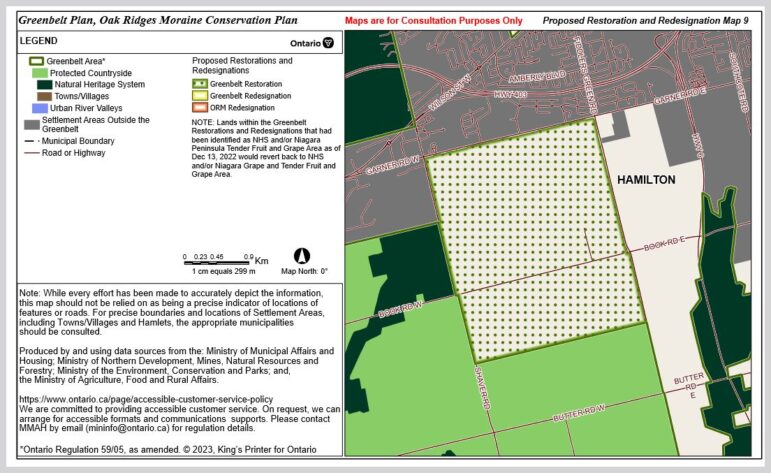
Task: Click the Urban River Valleys blue swatch
Action: 40,108
